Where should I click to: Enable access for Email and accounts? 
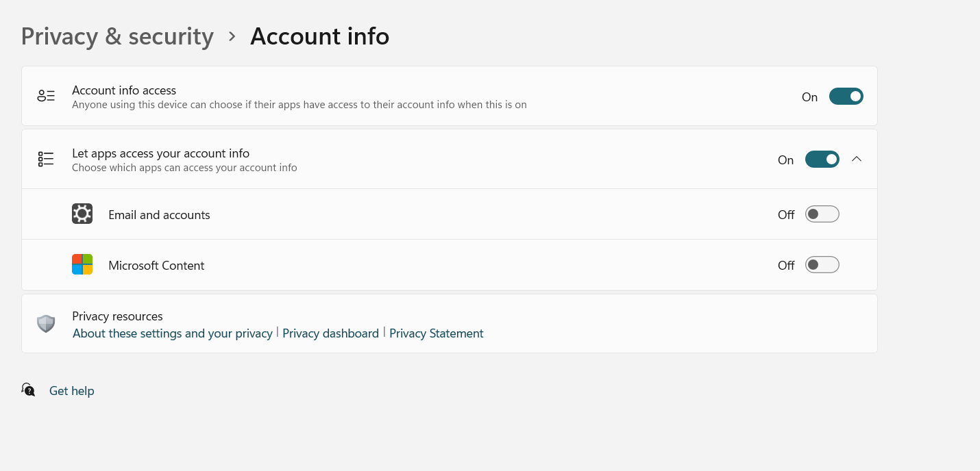pyautogui.click(x=822, y=214)
